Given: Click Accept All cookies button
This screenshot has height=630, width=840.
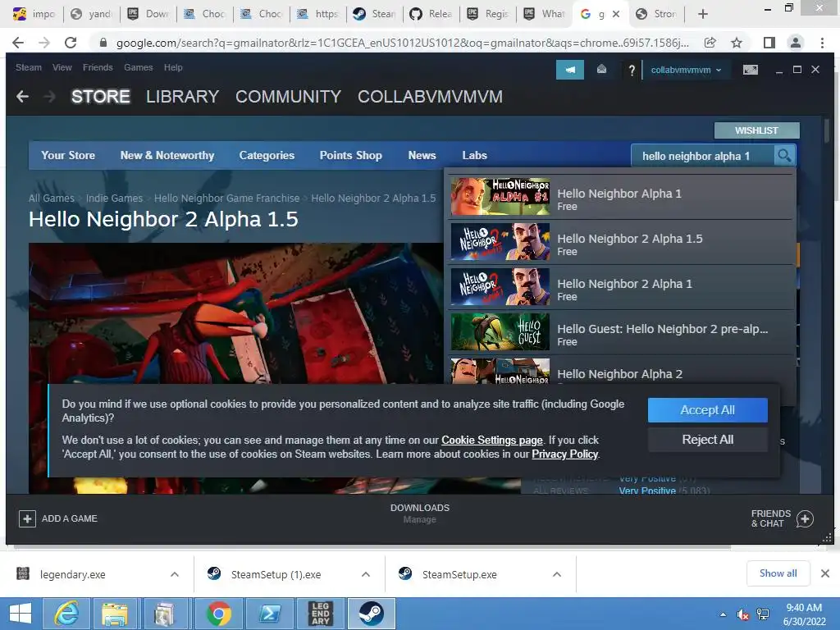Looking at the screenshot, I should coord(708,410).
